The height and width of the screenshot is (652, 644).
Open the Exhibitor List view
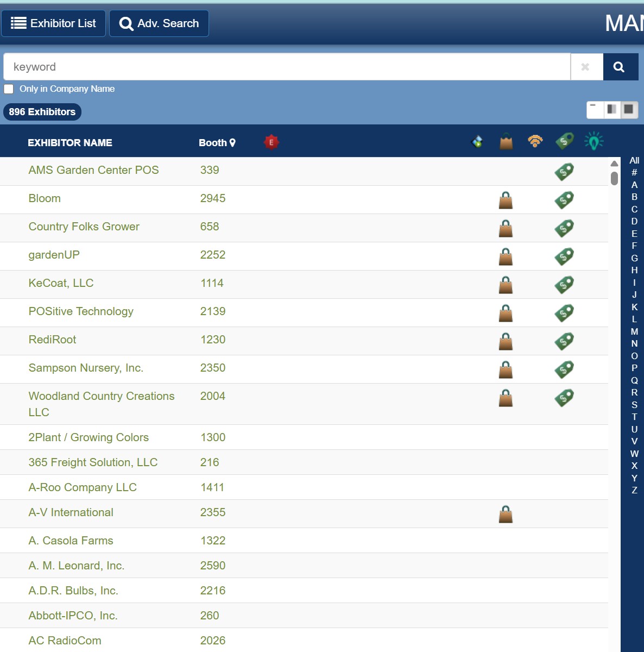point(53,23)
